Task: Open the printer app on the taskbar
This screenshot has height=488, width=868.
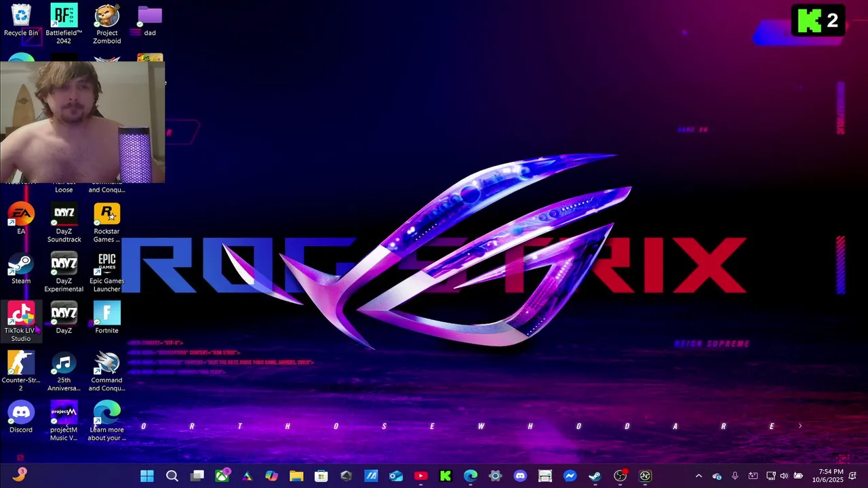Action: click(545, 476)
